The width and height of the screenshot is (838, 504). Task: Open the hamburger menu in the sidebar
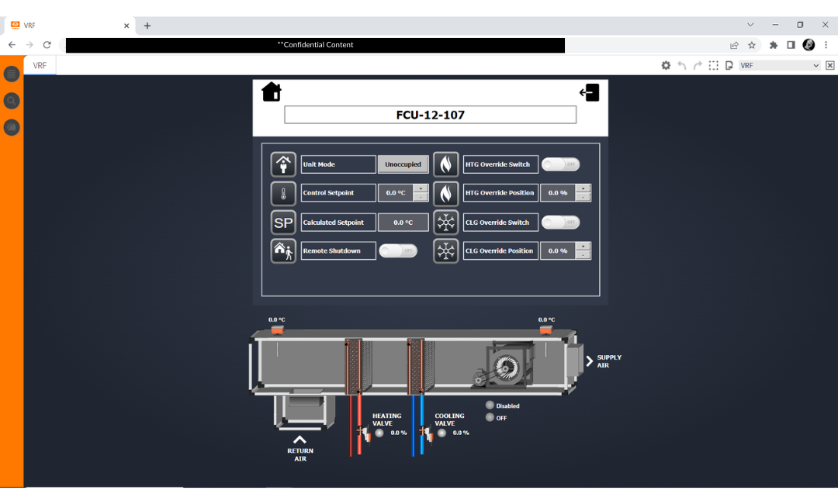click(11, 73)
